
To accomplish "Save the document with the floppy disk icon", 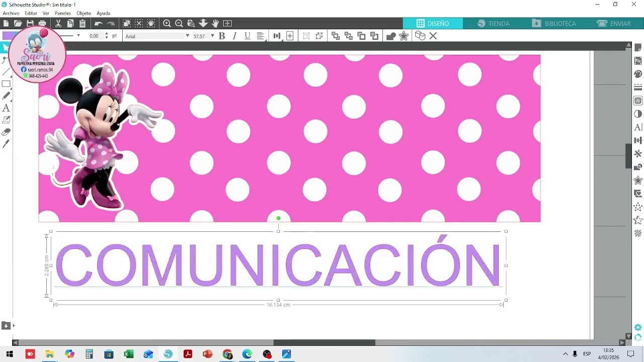I will coord(30,23).
